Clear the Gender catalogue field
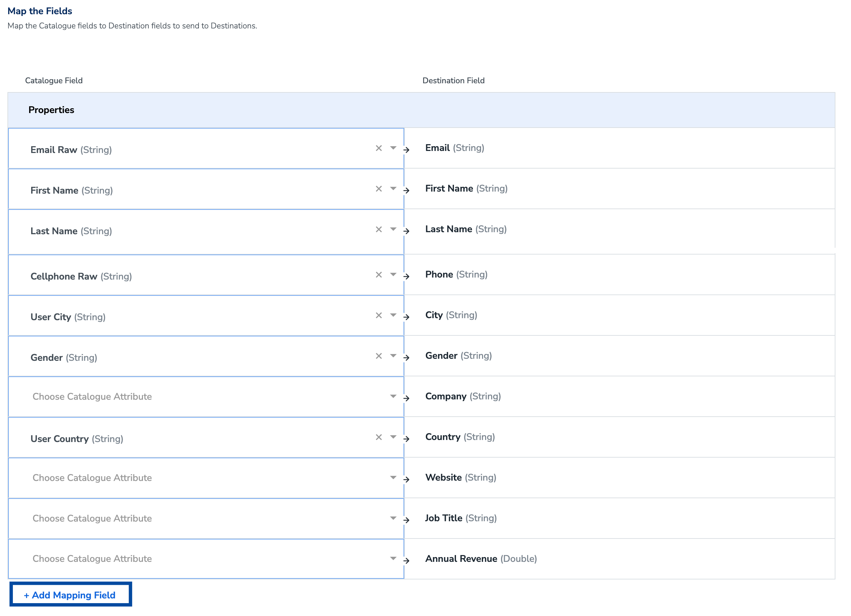This screenshot has height=616, width=851. (x=379, y=356)
